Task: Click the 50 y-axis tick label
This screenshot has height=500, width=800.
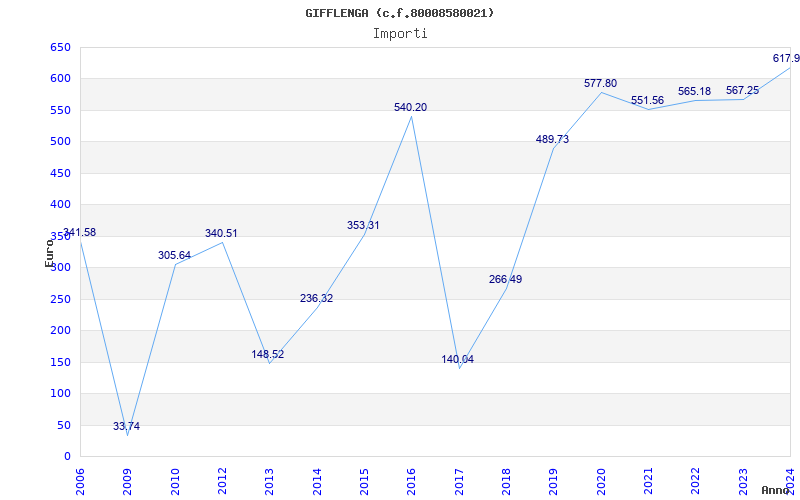Action: coord(63,425)
